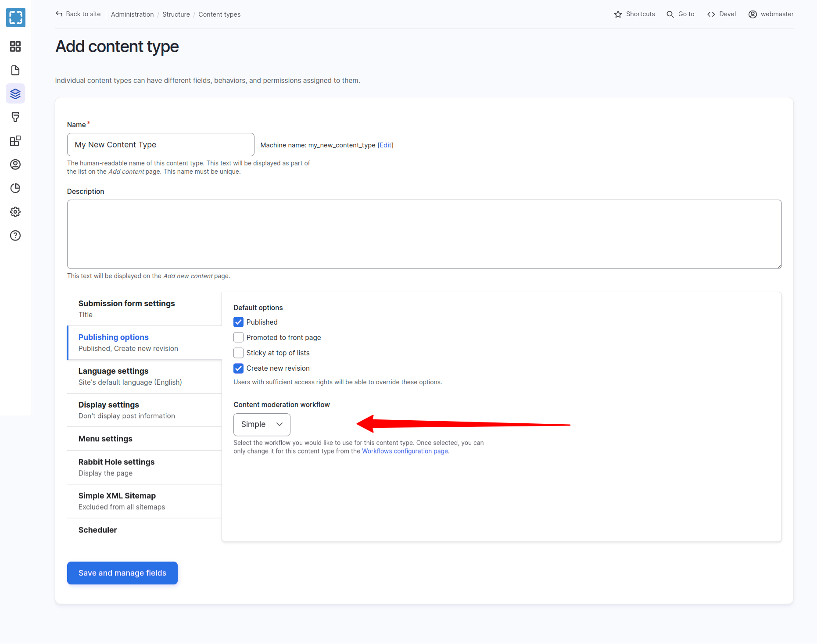Open the Content moderation workflow dropdown
Screen dimensions: 817x644
pos(262,424)
